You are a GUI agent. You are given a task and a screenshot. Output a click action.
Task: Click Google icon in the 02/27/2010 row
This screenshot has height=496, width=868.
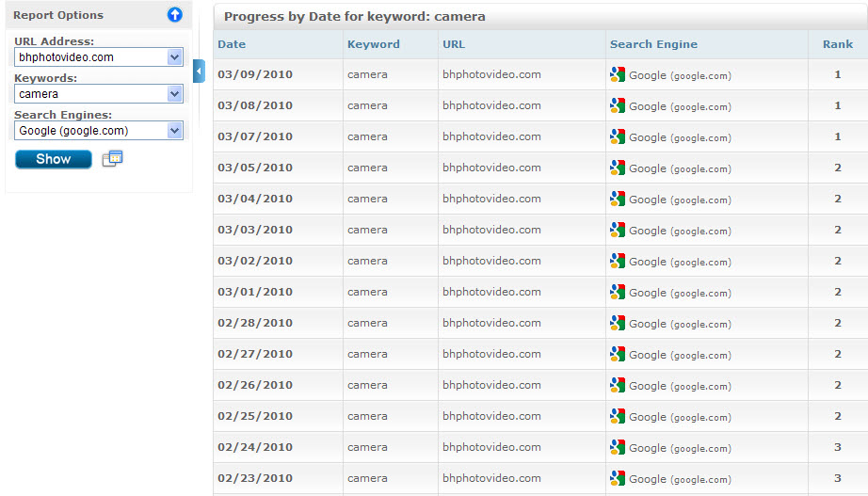click(x=618, y=354)
